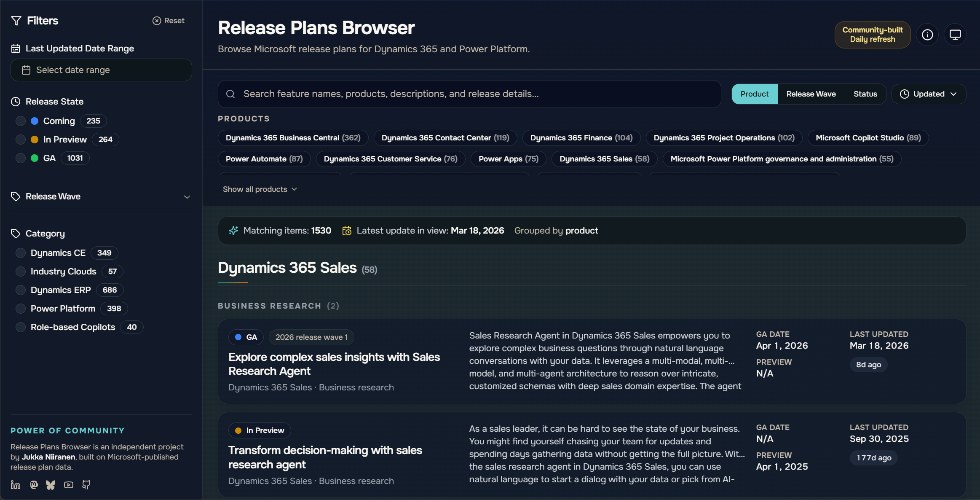The width and height of the screenshot is (980, 500).
Task: Open Transform decision-making with sales research agent card
Action: tap(592, 454)
